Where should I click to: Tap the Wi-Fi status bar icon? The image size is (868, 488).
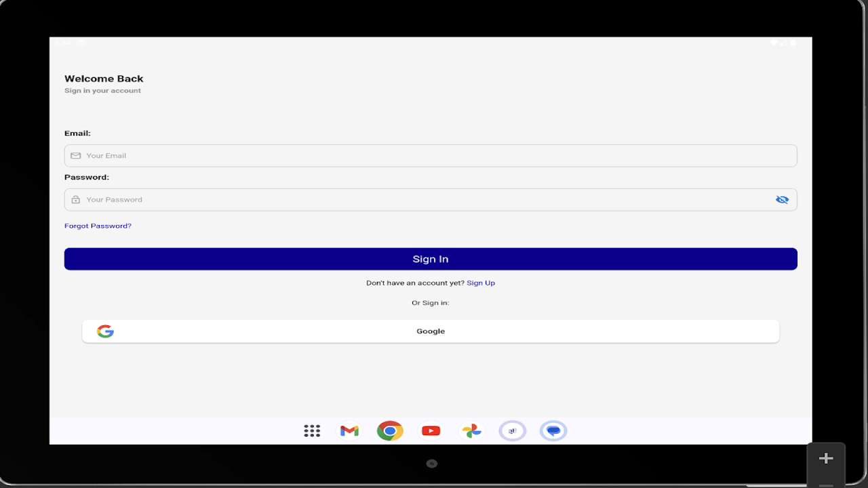pyautogui.click(x=773, y=43)
